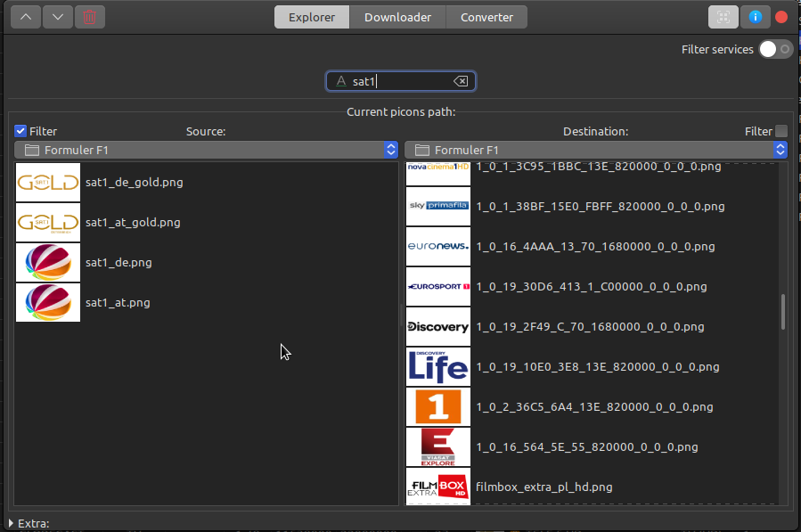Click the fullscreen icon button
This screenshot has width=801, height=532.
(x=723, y=17)
